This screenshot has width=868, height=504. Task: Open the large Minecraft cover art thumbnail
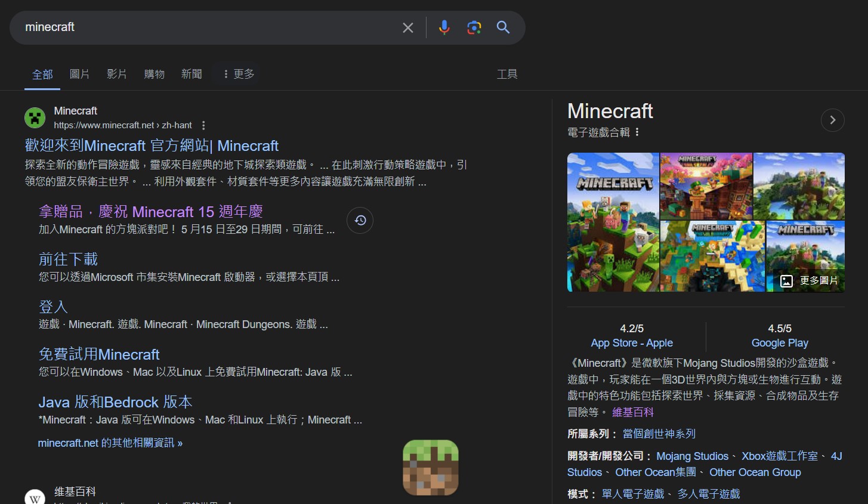(613, 222)
